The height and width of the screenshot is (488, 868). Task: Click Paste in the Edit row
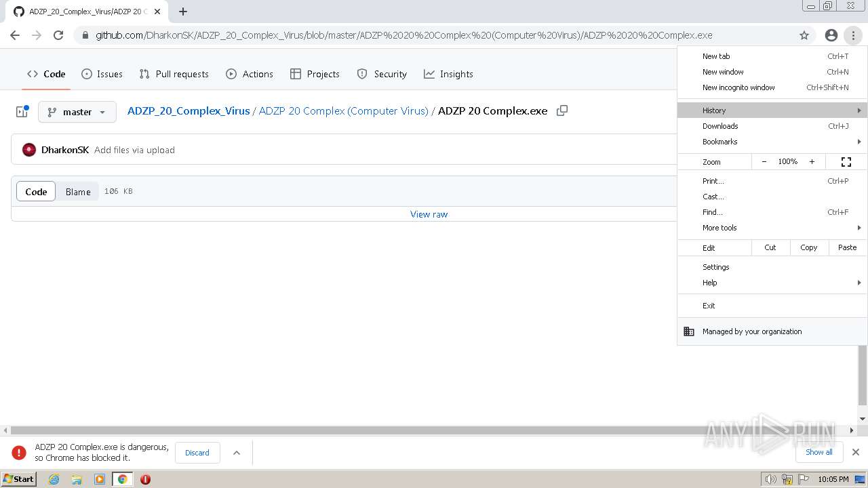coord(848,247)
